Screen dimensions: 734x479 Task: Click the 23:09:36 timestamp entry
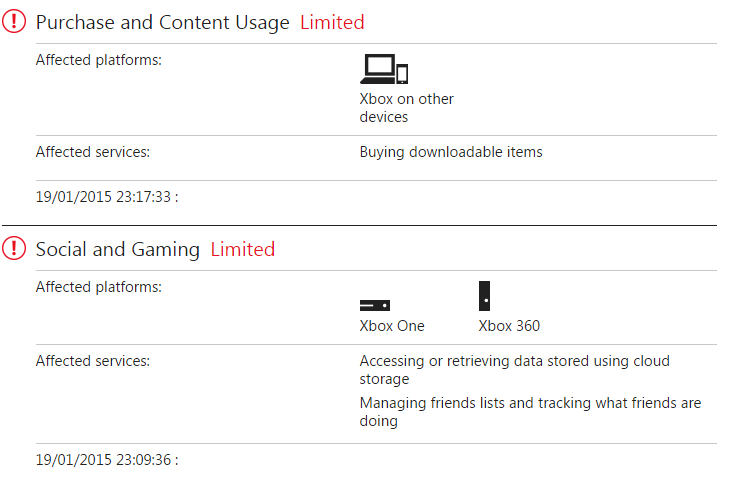[x=106, y=461]
